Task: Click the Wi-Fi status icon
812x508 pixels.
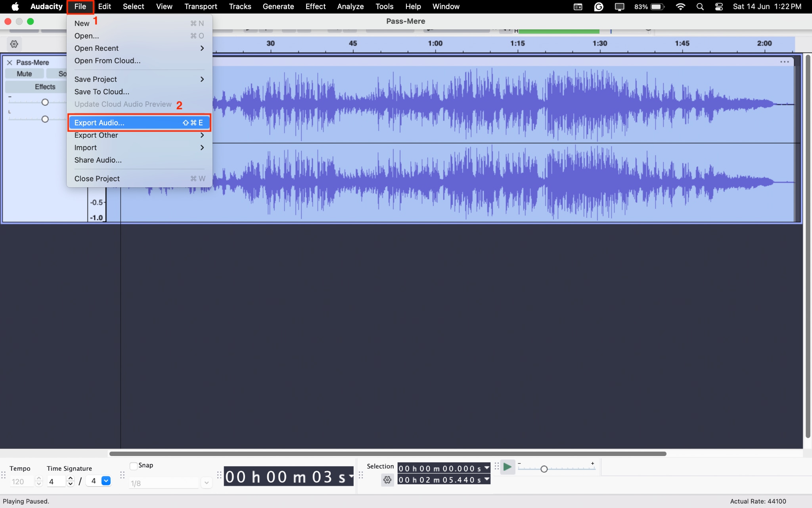Action: [680, 6]
